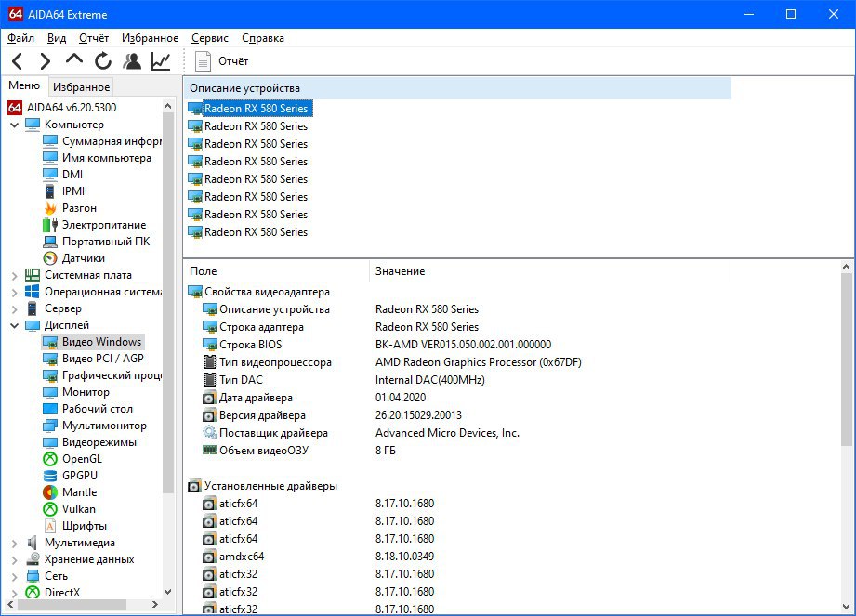
Task: Open Видеорежимы video modes page
Action: (x=90, y=442)
